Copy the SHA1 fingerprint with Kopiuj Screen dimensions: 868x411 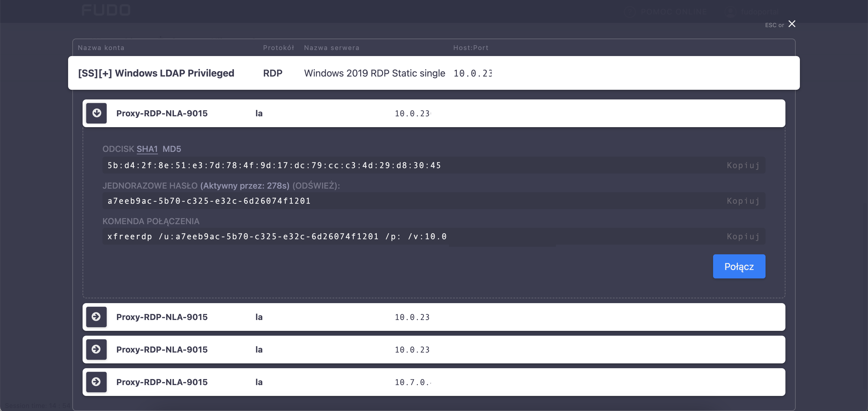743,165
